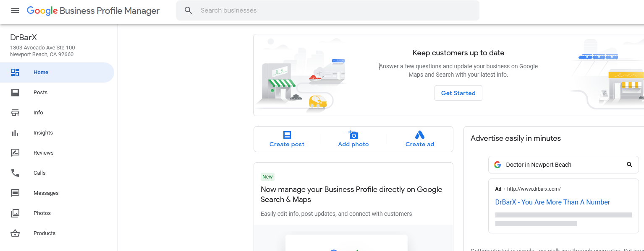Click the Google Business Profile Manager logo
The height and width of the screenshot is (251, 644).
click(93, 11)
